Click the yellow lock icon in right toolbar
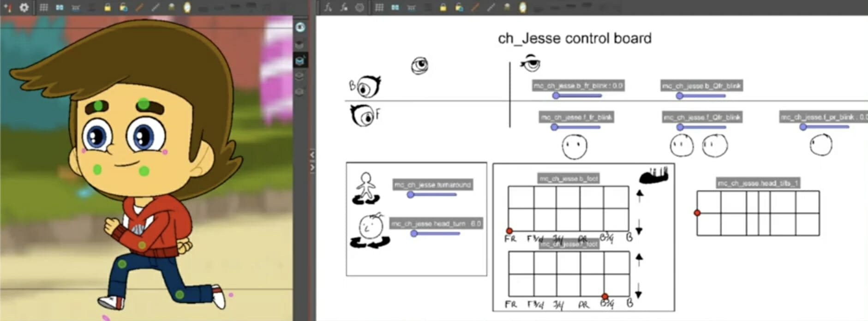This screenshot has height=321, width=868. point(443,7)
